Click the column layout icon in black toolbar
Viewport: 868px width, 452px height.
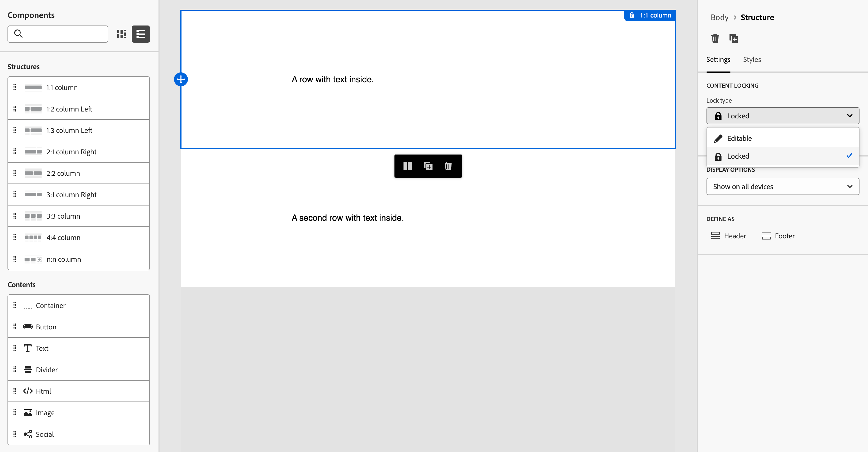pos(408,166)
